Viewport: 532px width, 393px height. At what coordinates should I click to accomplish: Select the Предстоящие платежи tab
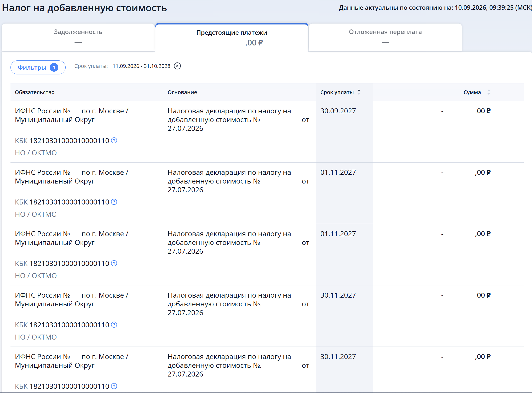232,37
